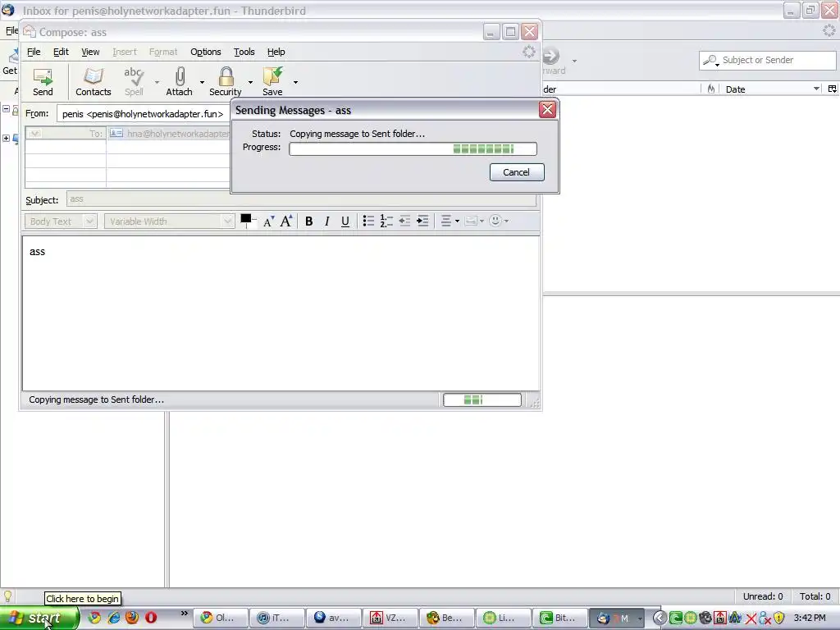Launch Internet Explorer from quick launch

point(113,618)
